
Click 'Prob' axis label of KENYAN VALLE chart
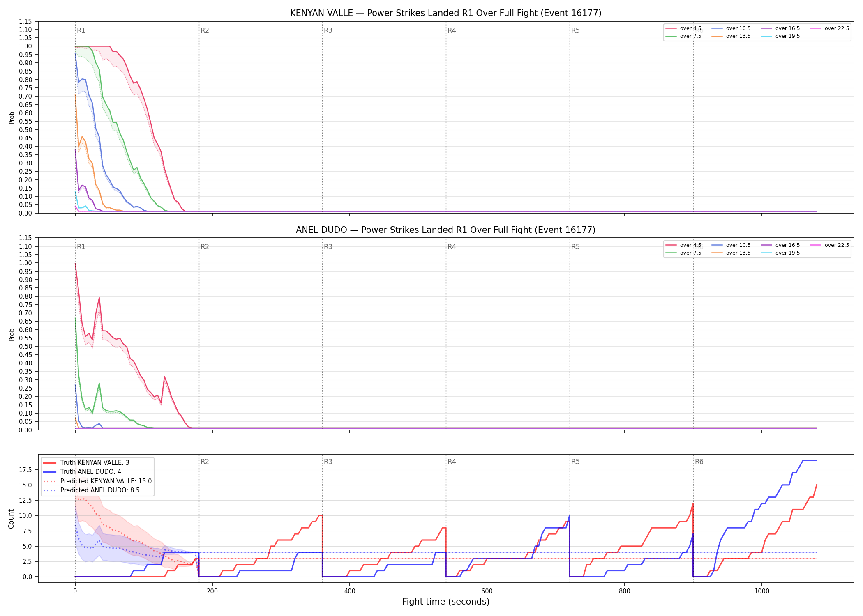click(x=12, y=118)
